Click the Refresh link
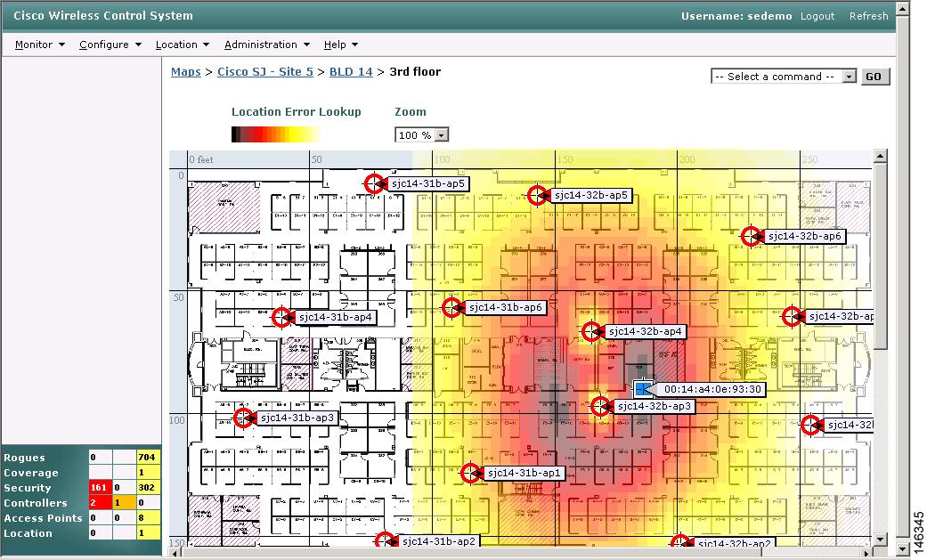Viewport: 927px width, 560px height. tap(868, 16)
